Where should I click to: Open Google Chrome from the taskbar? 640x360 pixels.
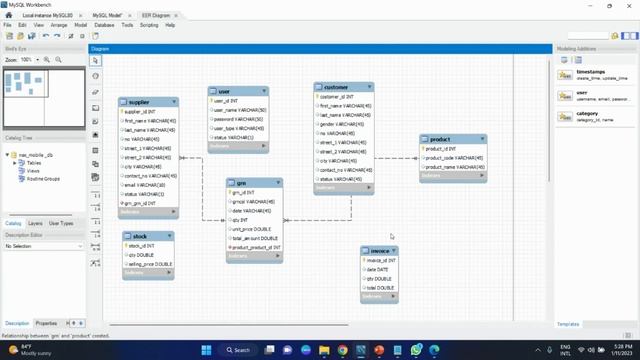tap(342, 350)
